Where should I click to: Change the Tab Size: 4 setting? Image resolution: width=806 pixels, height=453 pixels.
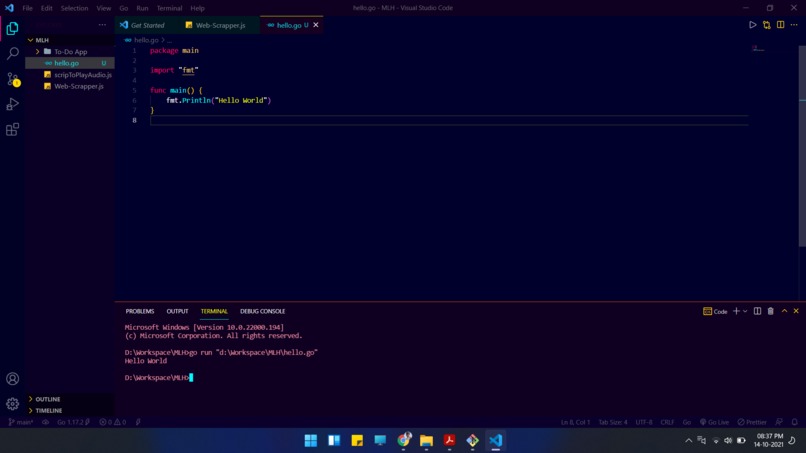point(613,422)
